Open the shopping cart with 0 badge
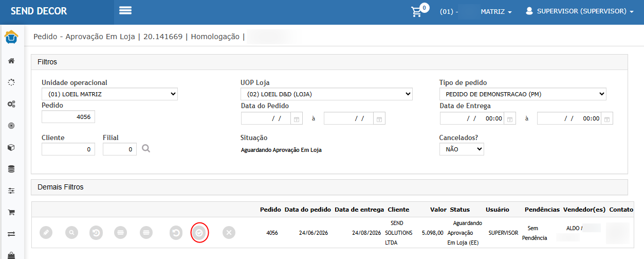 click(x=417, y=11)
